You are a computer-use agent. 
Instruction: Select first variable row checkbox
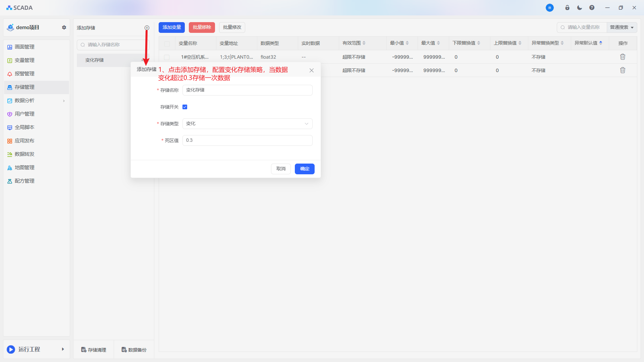[x=167, y=57]
